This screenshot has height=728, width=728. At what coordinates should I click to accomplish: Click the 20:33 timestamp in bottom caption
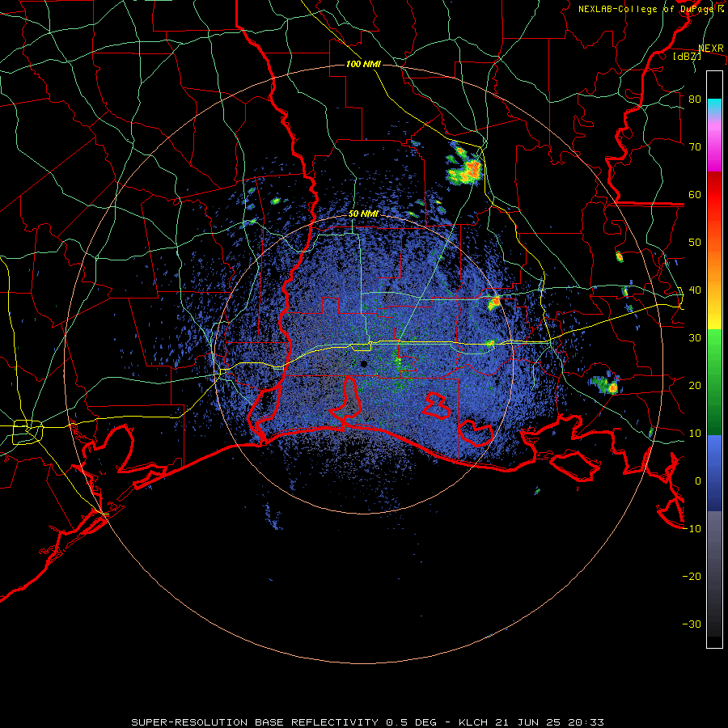586,722
